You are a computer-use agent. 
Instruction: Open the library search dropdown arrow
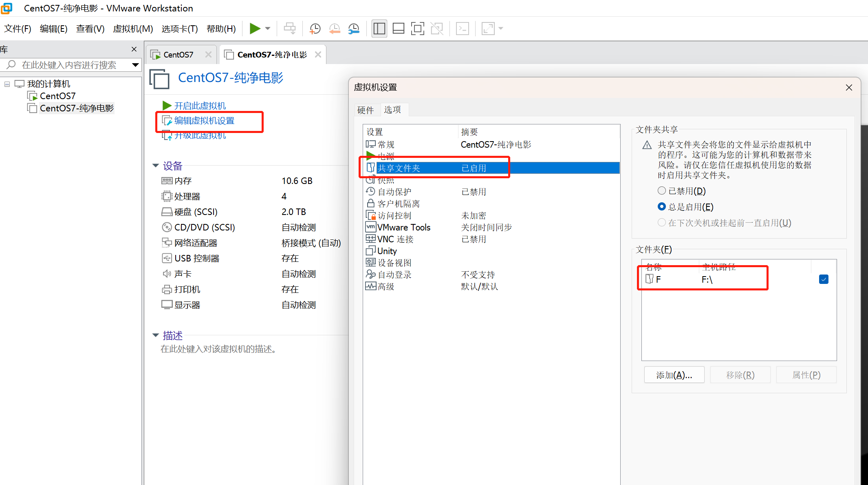click(135, 65)
